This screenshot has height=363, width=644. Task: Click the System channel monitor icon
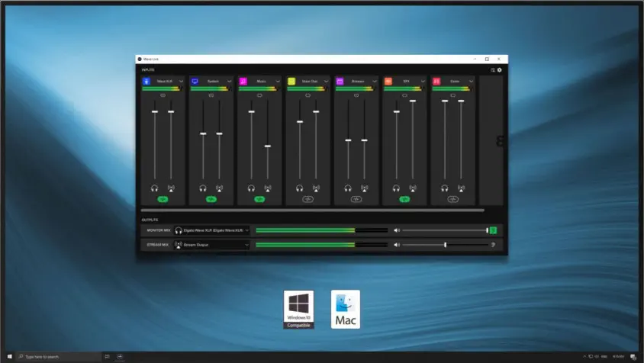tap(195, 82)
